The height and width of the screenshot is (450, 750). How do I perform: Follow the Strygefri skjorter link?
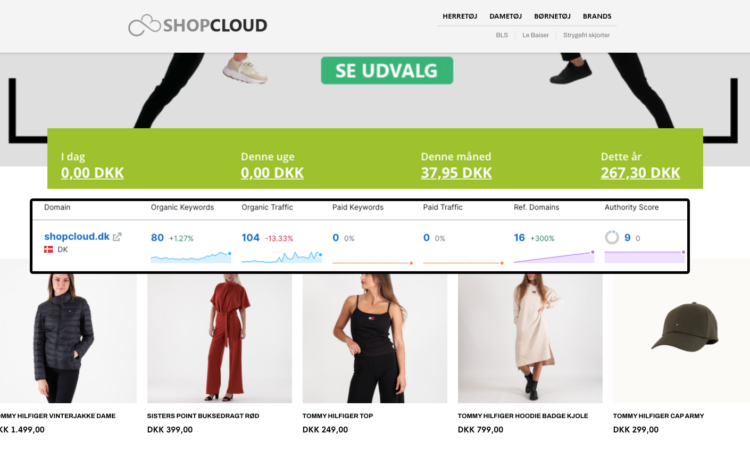pyautogui.click(x=586, y=35)
